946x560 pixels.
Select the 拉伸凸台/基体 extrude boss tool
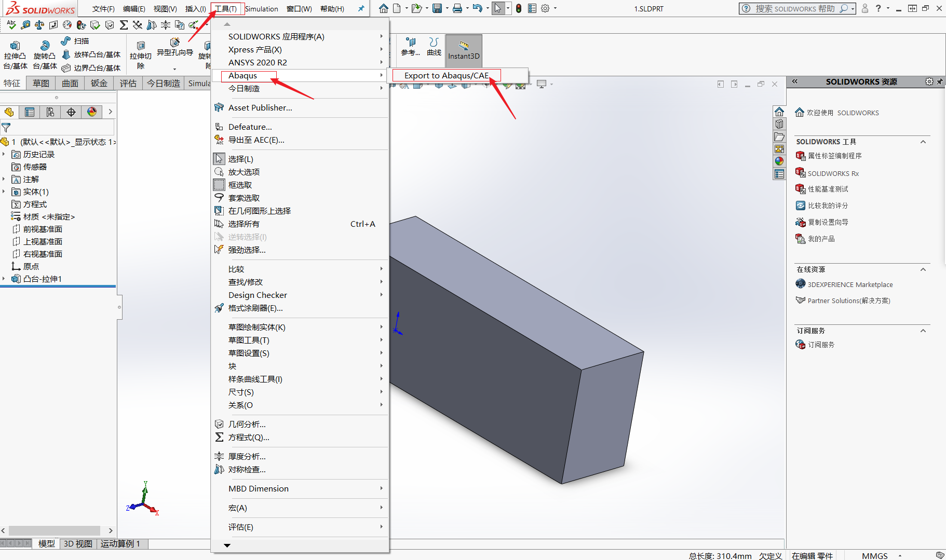pyautogui.click(x=15, y=54)
